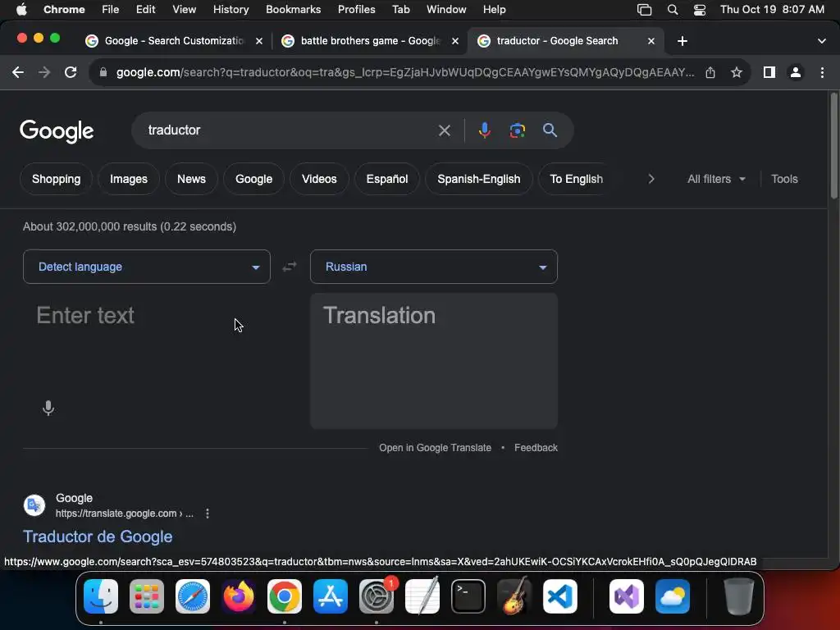The width and height of the screenshot is (840, 630).
Task: Show more filter chips with right chevron
Action: (651, 179)
